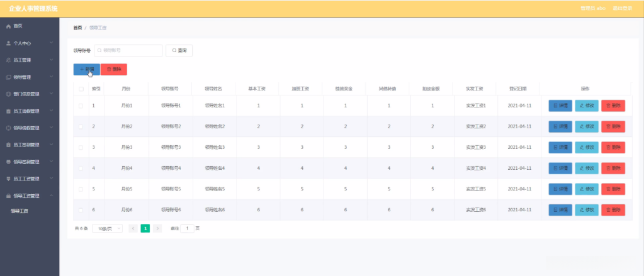Click 修改 for row 月份3
This screenshot has width=644, height=276.
(x=587, y=147)
